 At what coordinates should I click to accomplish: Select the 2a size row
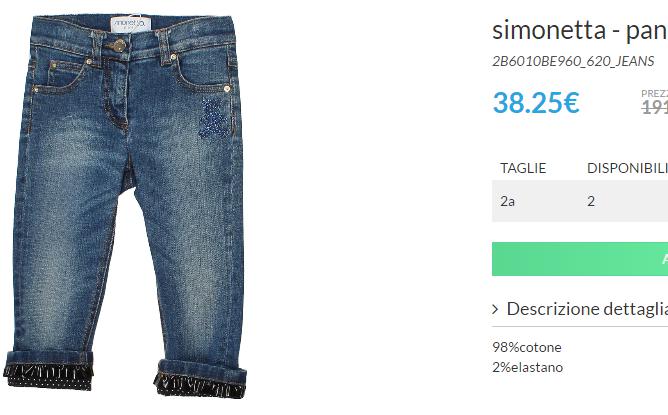(x=580, y=201)
